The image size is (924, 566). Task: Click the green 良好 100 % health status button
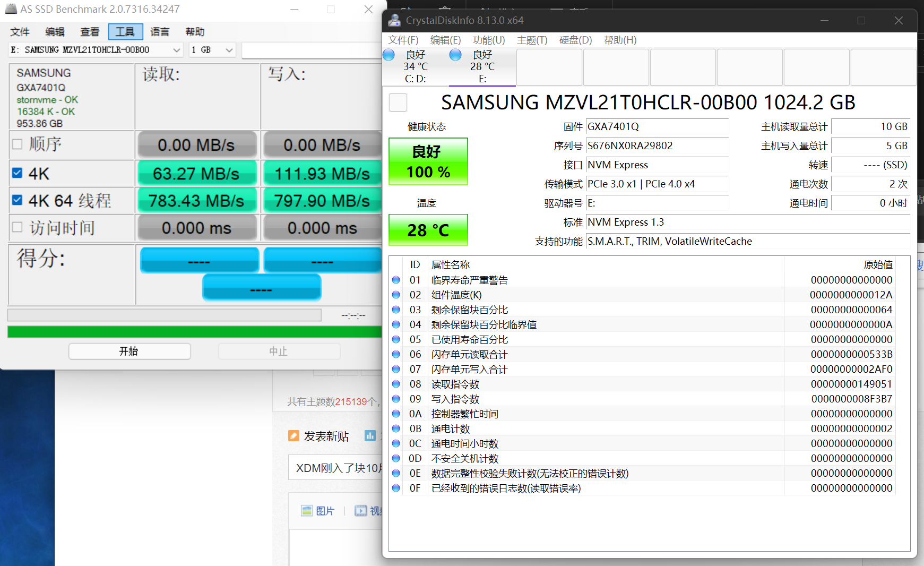428,161
